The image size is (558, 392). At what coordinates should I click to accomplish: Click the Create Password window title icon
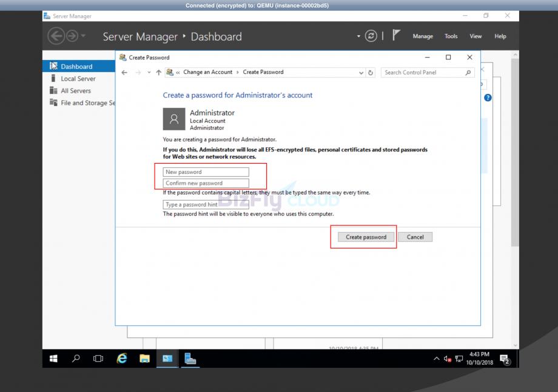[x=123, y=57]
